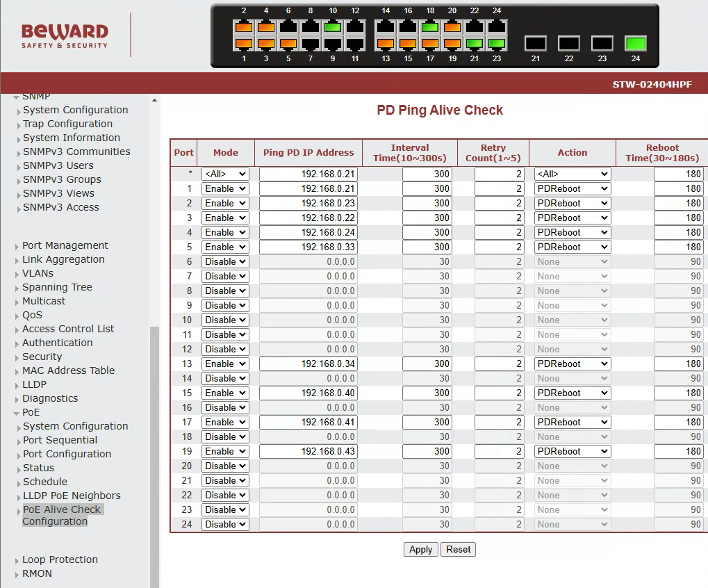Screen dimensions: 708x588
Task: Open LLDP PoE Neighbors page
Action: (x=72, y=496)
